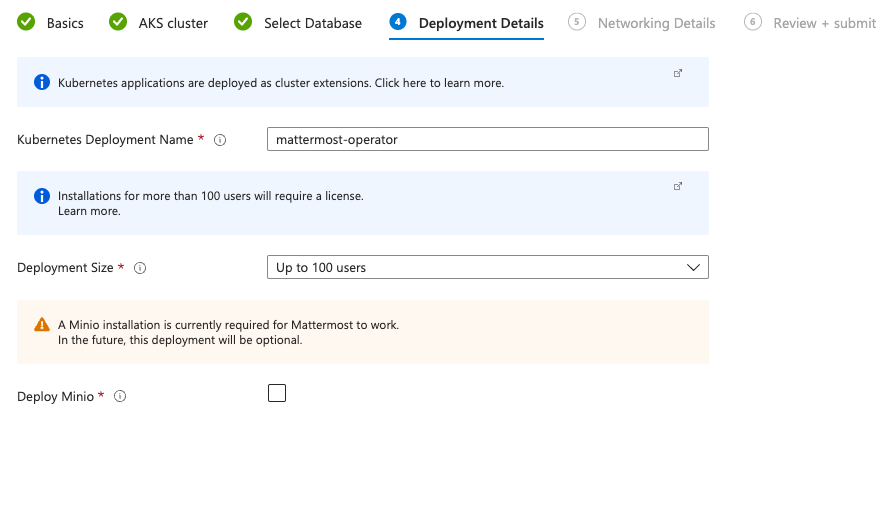Click green checkmark for Select Database step
The height and width of the screenshot is (510, 890).
pyautogui.click(x=243, y=22)
